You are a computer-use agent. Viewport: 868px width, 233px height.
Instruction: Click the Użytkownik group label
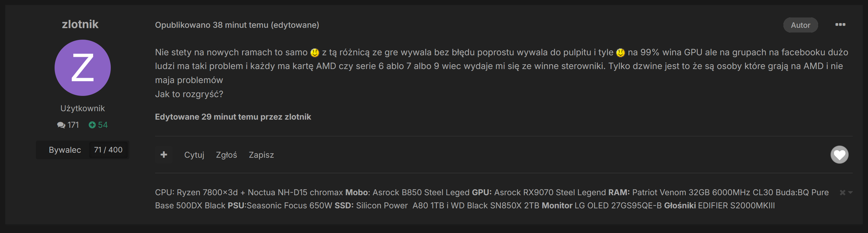pyautogui.click(x=83, y=108)
